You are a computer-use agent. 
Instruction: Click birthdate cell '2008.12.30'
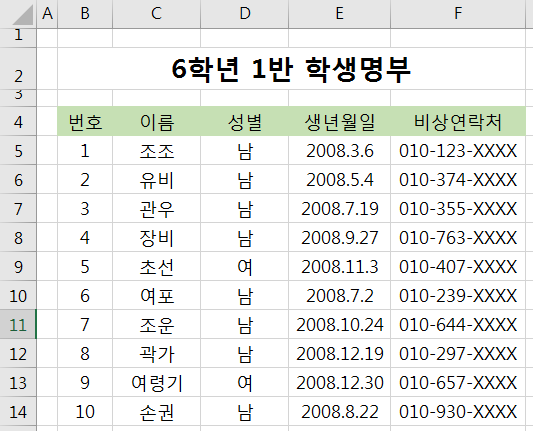[x=340, y=382]
